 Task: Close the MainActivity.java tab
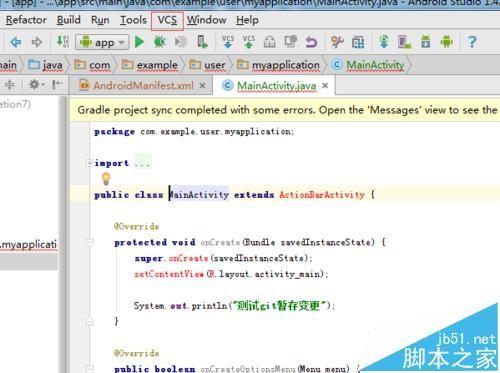[325, 86]
